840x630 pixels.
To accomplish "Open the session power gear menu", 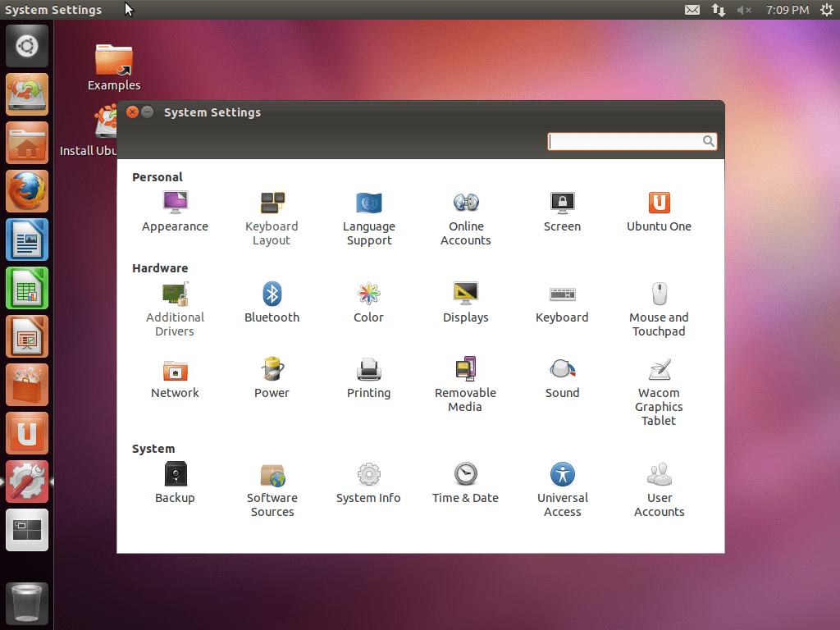I will [x=827, y=10].
